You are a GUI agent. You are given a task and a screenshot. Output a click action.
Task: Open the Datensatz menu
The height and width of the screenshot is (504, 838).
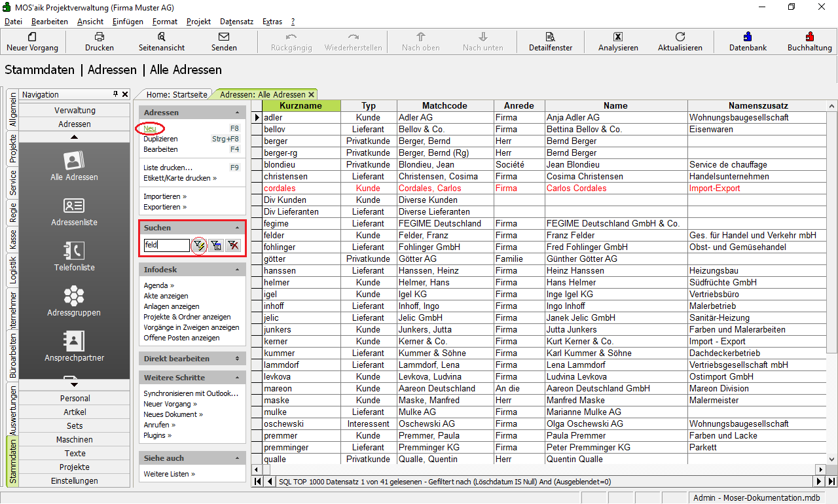[x=236, y=22]
